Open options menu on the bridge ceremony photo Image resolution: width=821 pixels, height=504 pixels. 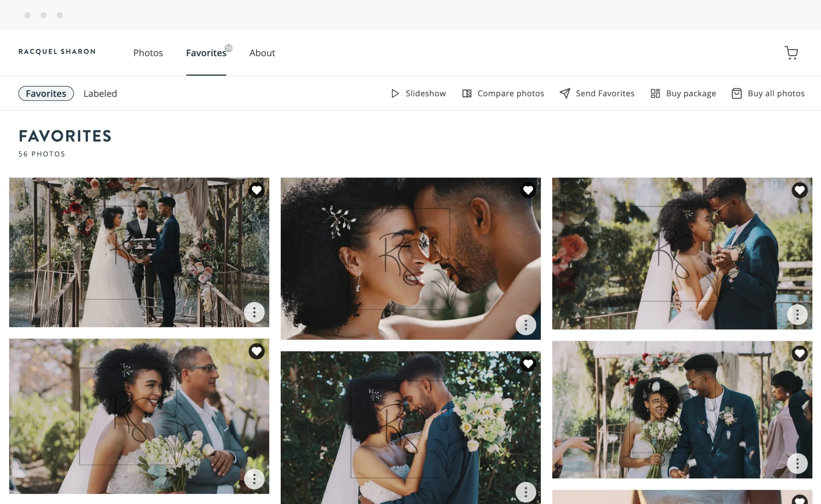(x=255, y=312)
